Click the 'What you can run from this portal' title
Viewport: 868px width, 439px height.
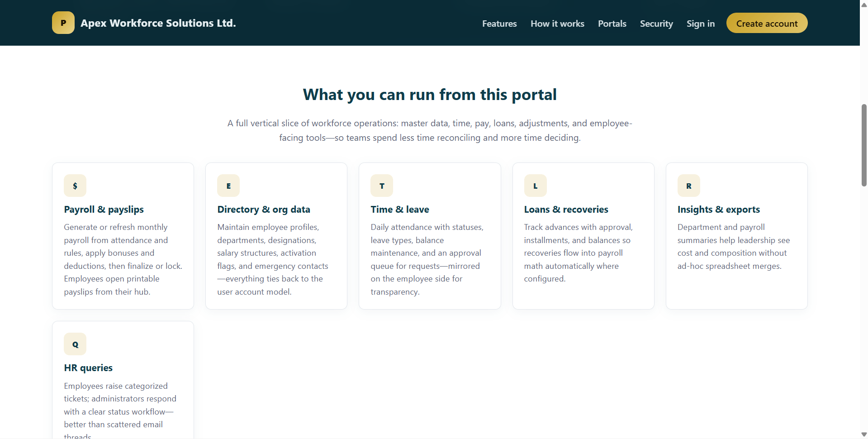pos(430,95)
